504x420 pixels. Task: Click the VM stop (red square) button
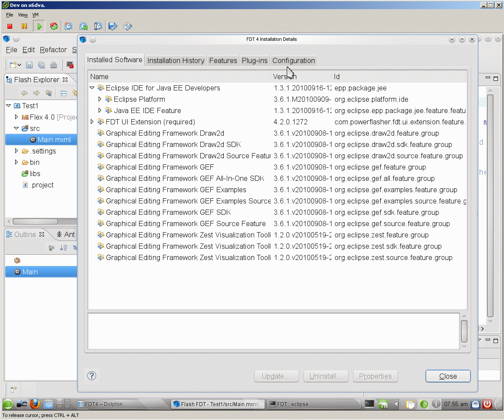(10, 27)
